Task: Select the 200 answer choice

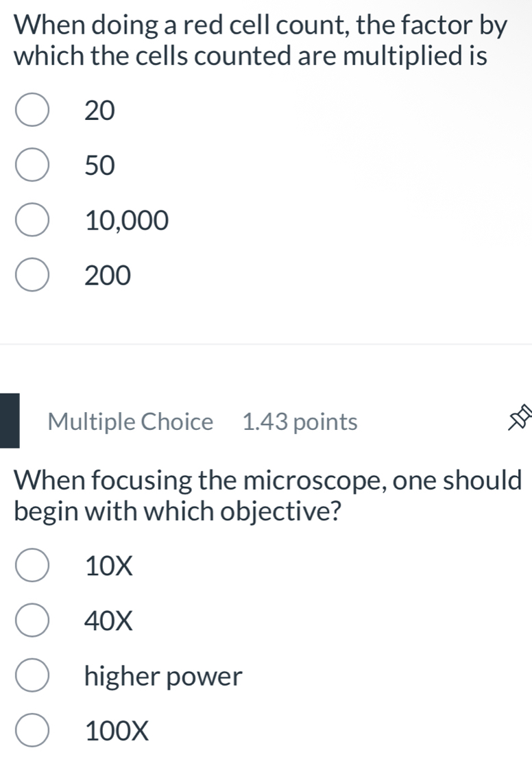Action: pyautogui.click(x=32, y=274)
